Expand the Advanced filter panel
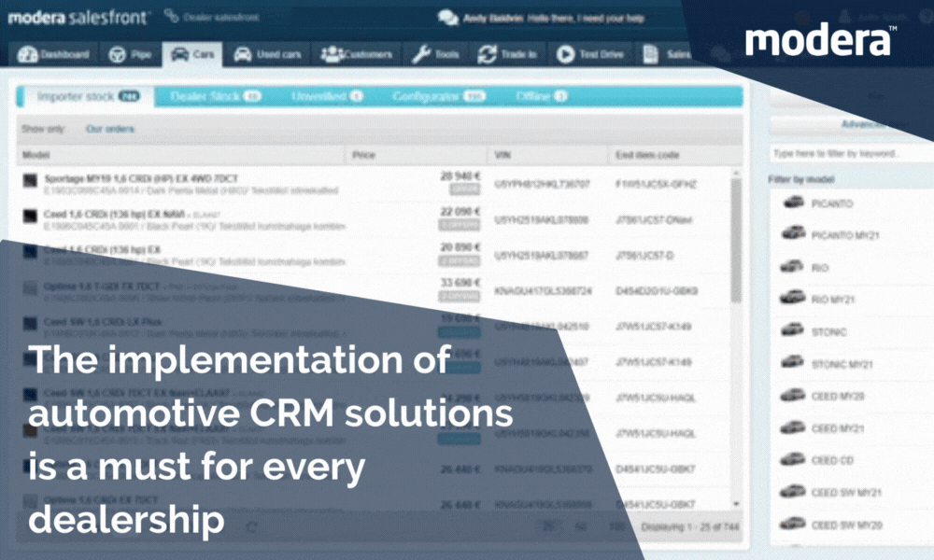The image size is (934, 560). click(x=861, y=123)
